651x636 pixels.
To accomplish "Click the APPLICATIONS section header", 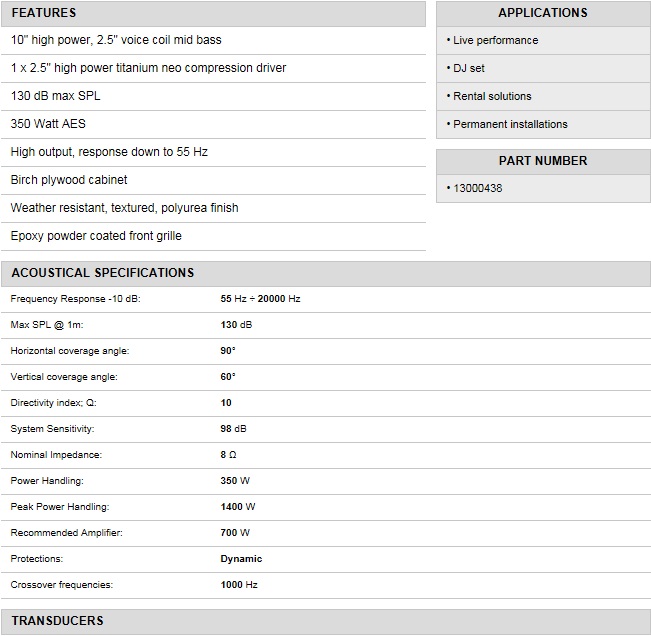I will (x=542, y=13).
